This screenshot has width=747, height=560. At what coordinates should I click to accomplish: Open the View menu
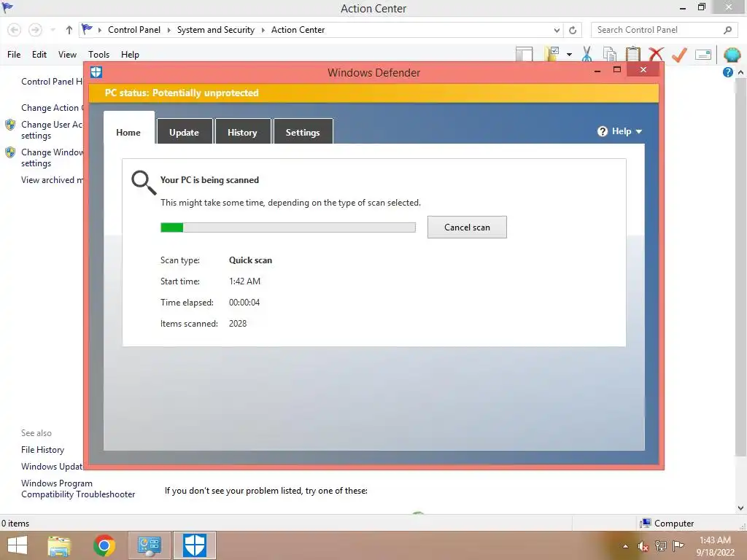[x=67, y=54]
